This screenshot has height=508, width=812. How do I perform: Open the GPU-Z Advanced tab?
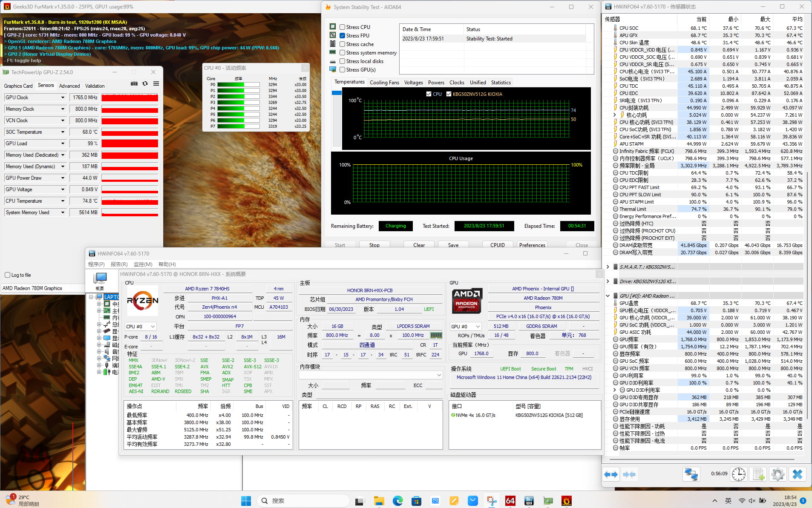69,86
